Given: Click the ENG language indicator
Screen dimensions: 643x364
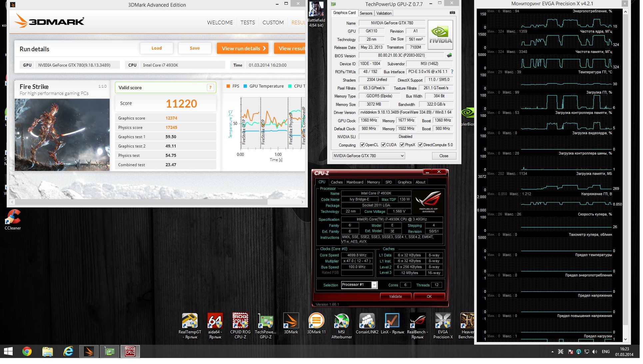Looking at the screenshot, I should point(606,352).
